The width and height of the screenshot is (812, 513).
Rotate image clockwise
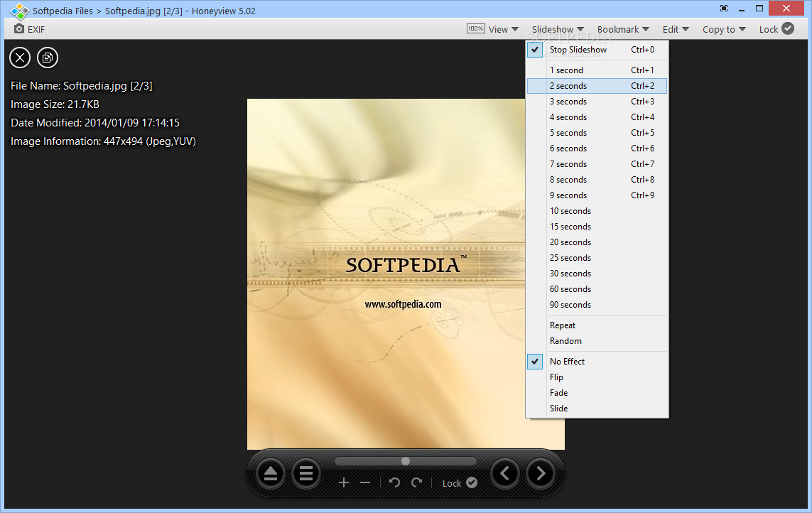417,483
